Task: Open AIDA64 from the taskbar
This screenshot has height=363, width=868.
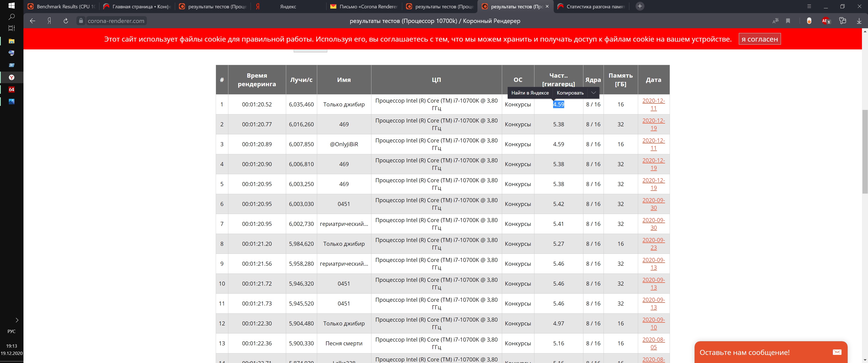Action: tap(11, 89)
